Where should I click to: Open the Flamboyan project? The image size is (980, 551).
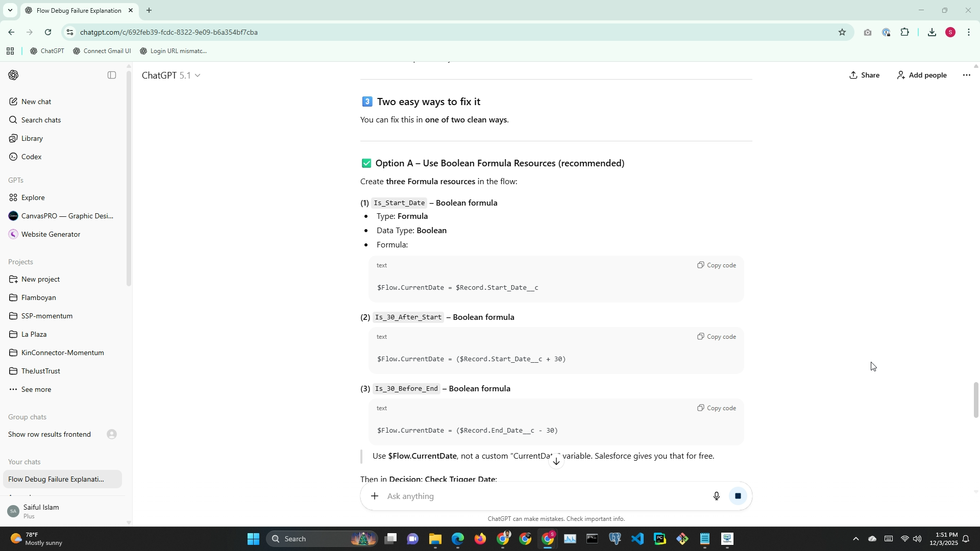point(38,297)
